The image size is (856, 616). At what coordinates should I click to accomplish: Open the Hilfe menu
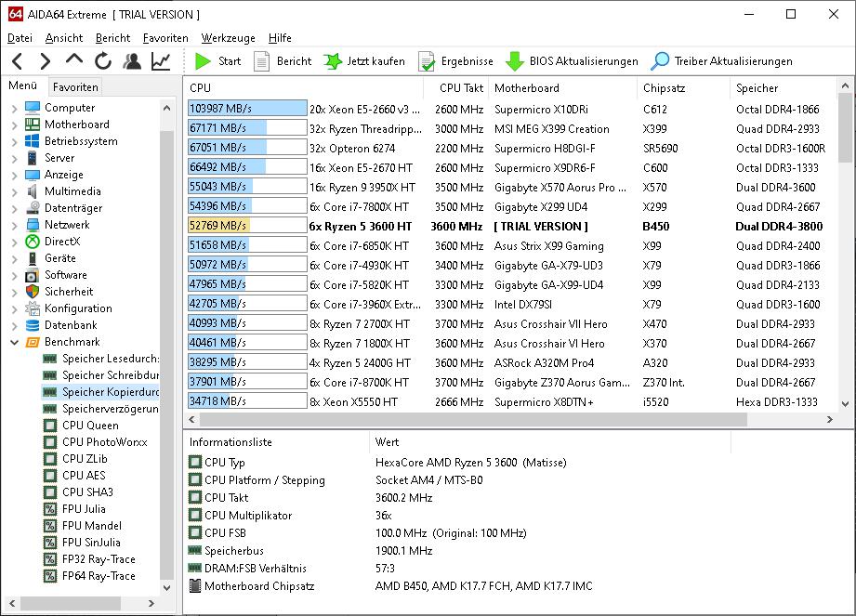click(x=280, y=38)
